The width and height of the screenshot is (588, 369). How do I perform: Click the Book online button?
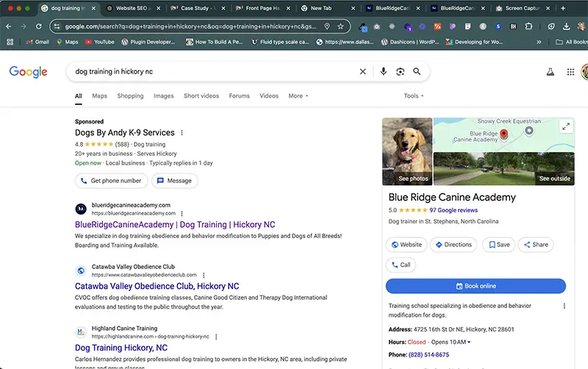[476, 286]
